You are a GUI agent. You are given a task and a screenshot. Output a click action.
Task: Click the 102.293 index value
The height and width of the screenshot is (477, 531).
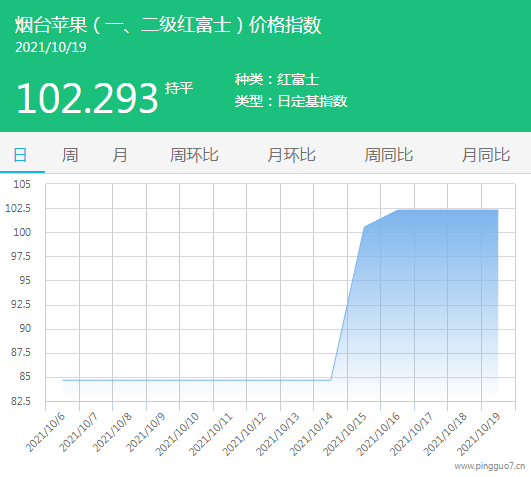(x=87, y=99)
